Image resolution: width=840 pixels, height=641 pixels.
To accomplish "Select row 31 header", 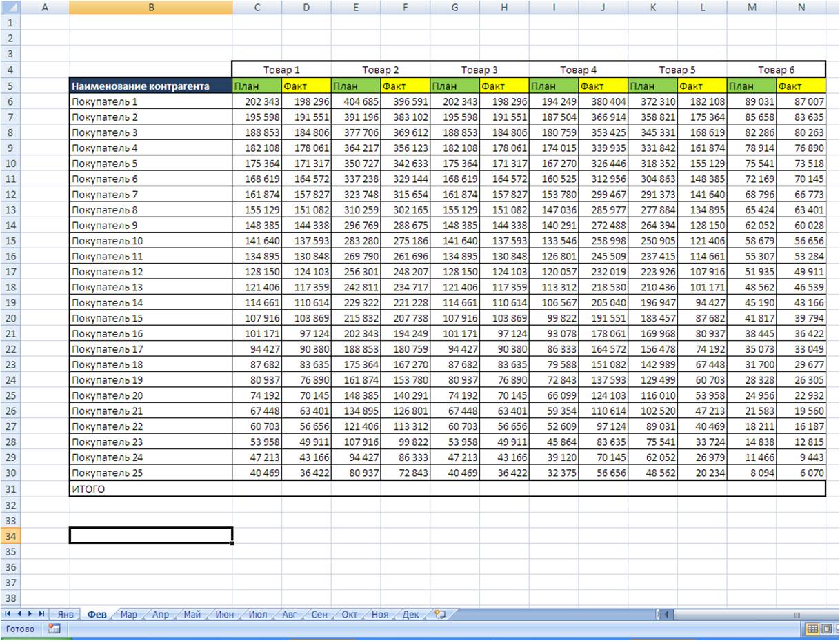I will tap(10, 489).
